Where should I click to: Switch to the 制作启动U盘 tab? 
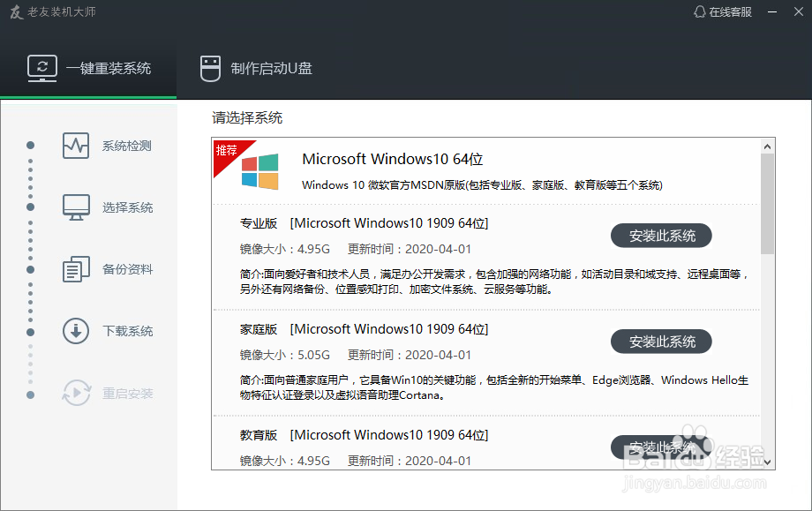[x=256, y=68]
